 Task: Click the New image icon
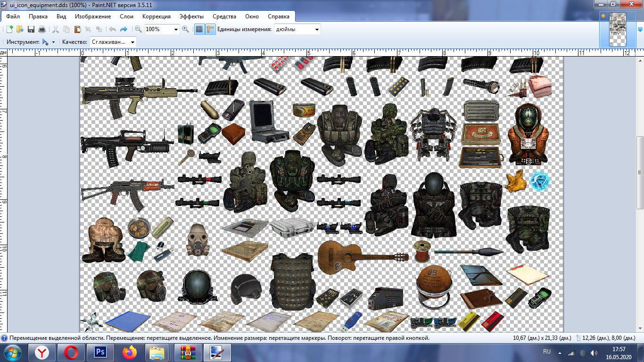pos(9,29)
